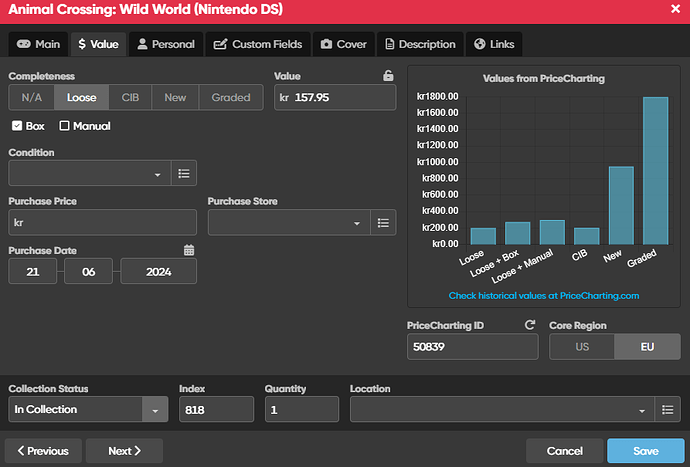Screen dimensions: 690x467
Task: Open the Custom Fields tab
Action: 258,44
